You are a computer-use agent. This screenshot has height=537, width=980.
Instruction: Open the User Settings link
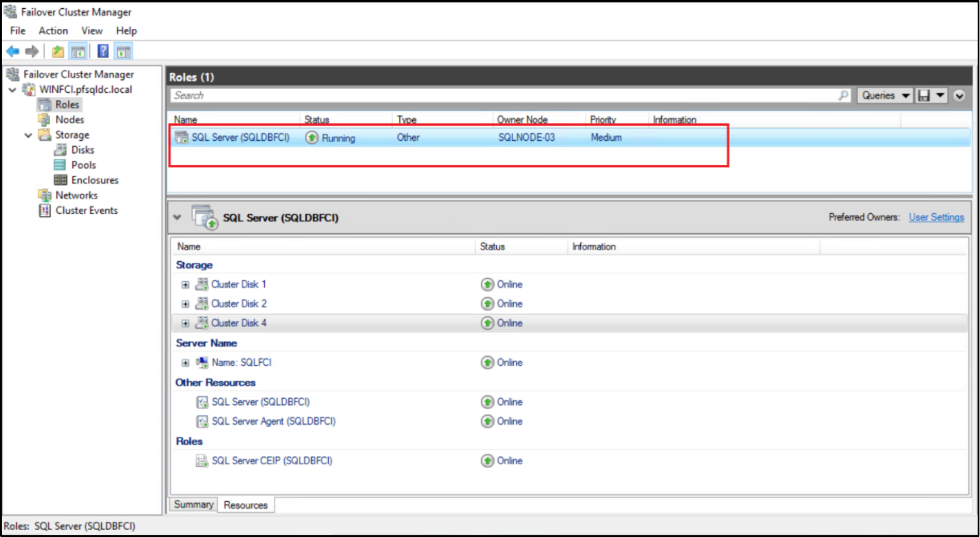937,217
